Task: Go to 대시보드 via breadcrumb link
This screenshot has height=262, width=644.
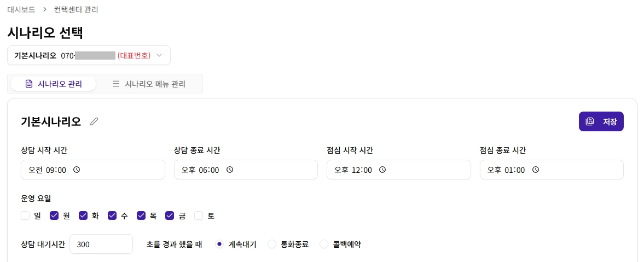Action: point(21,9)
